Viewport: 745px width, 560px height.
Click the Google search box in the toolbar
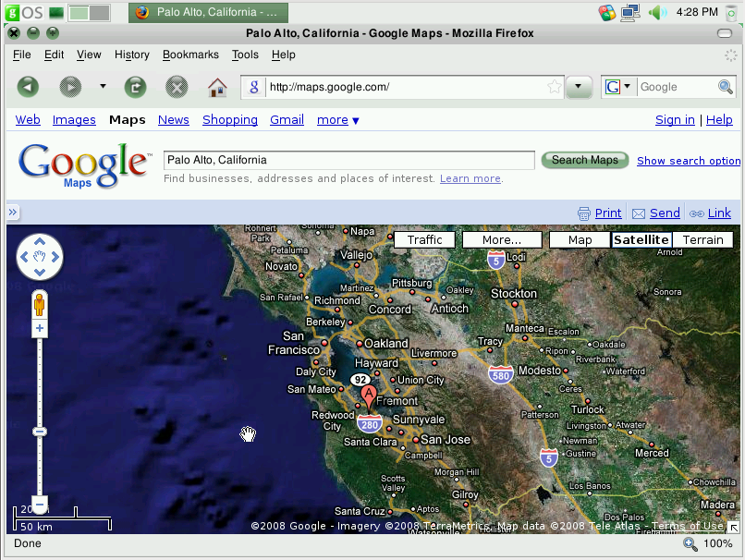click(x=677, y=87)
